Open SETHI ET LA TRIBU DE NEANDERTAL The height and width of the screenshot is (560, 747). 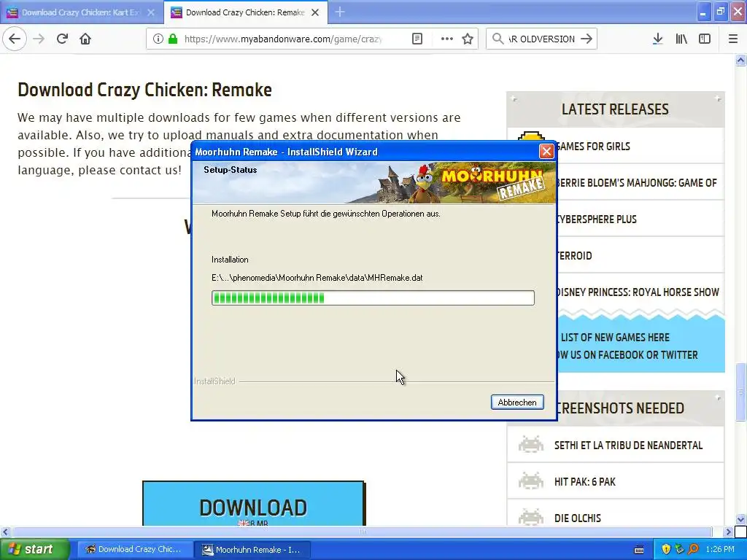point(628,446)
